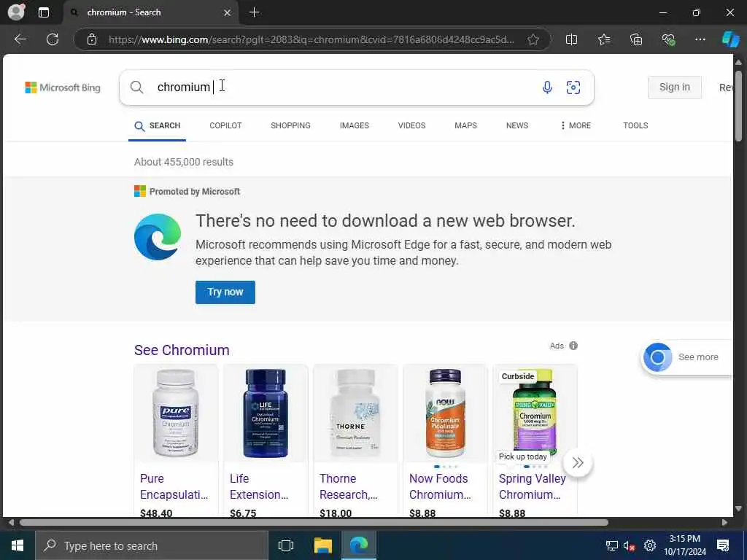
Task: Open a new tab with plus button
Action: (x=255, y=12)
